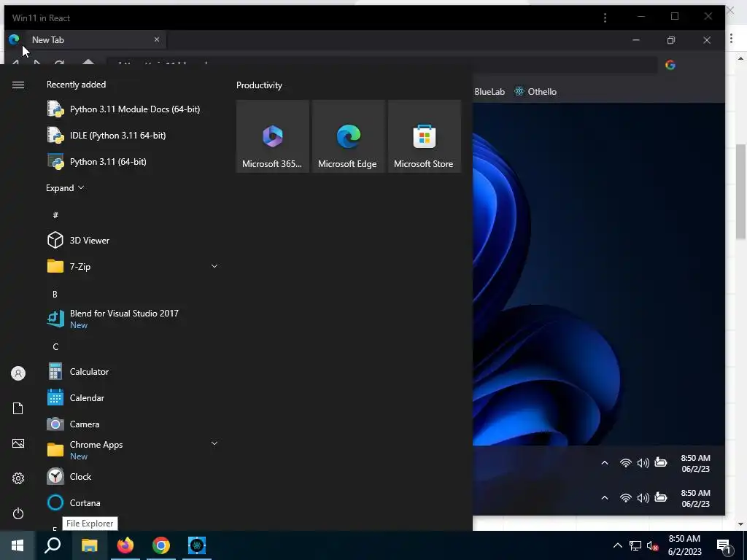Click the Google icon in address bar

pyautogui.click(x=670, y=65)
